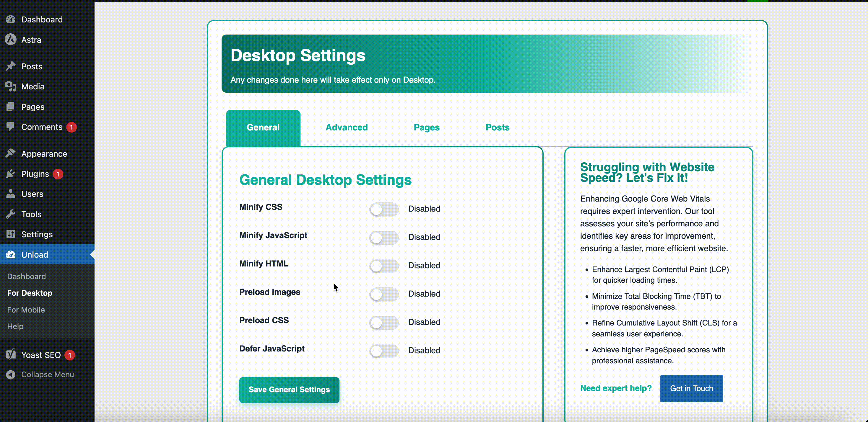The width and height of the screenshot is (868, 422).
Task: Turn on Preload Images switch
Action: click(x=383, y=294)
